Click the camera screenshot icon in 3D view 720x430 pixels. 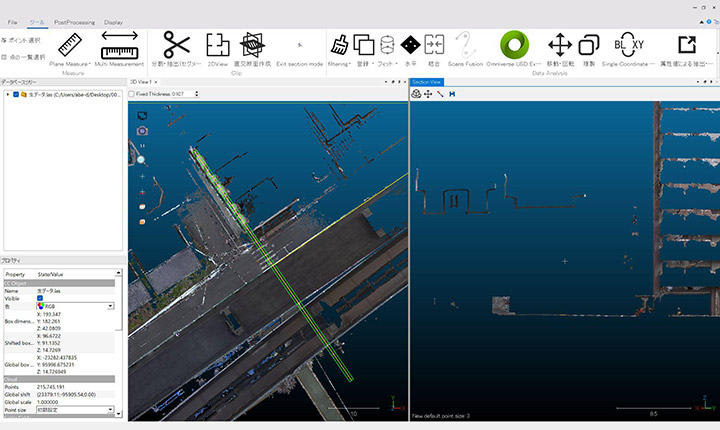click(142, 131)
